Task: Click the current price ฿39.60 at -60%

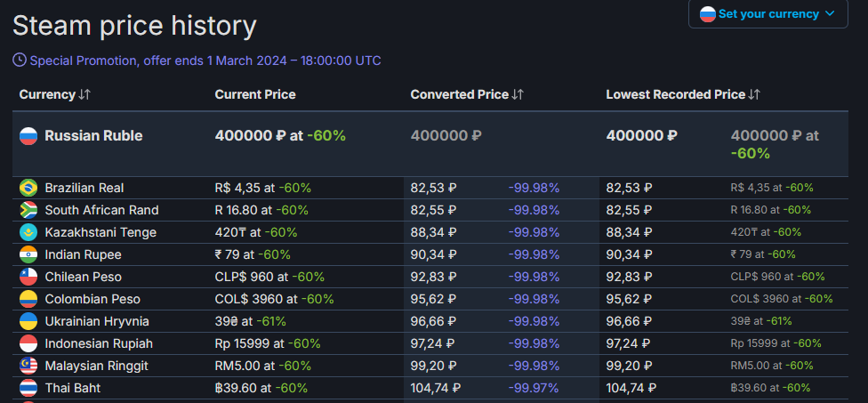Action: point(261,388)
